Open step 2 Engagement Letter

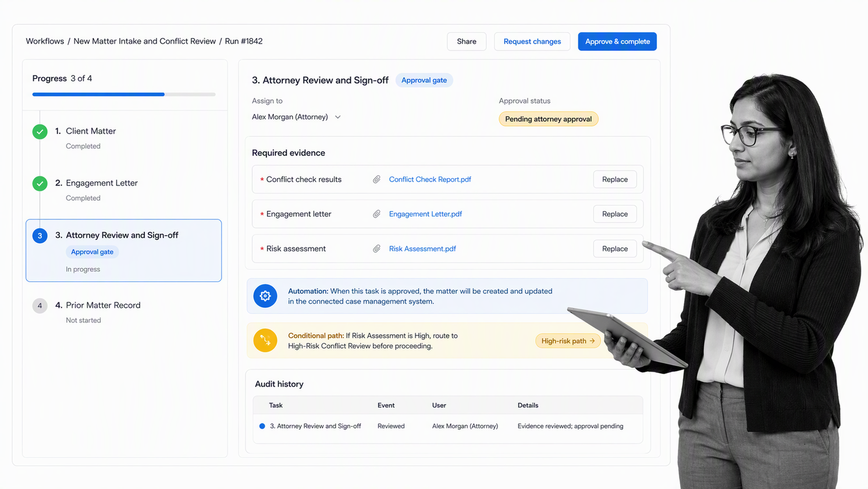[x=102, y=183]
